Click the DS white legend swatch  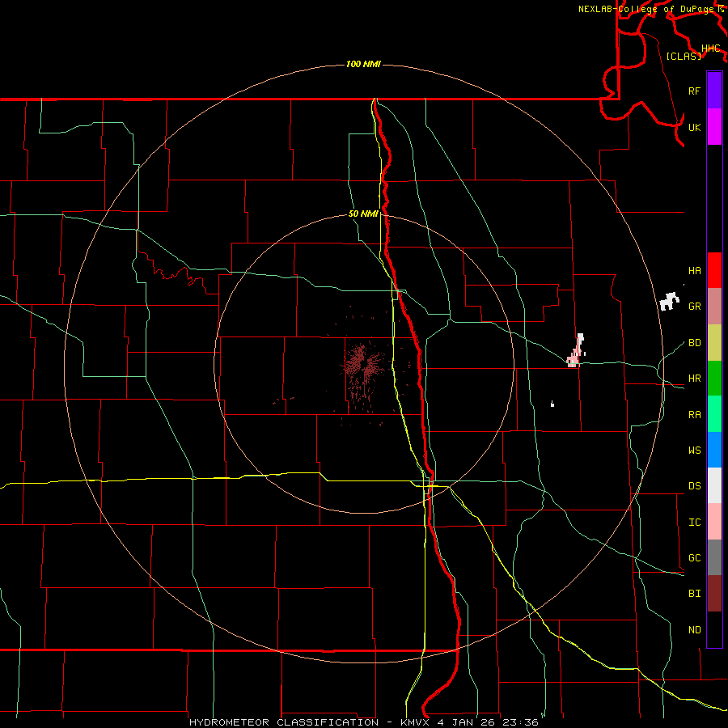714,485
